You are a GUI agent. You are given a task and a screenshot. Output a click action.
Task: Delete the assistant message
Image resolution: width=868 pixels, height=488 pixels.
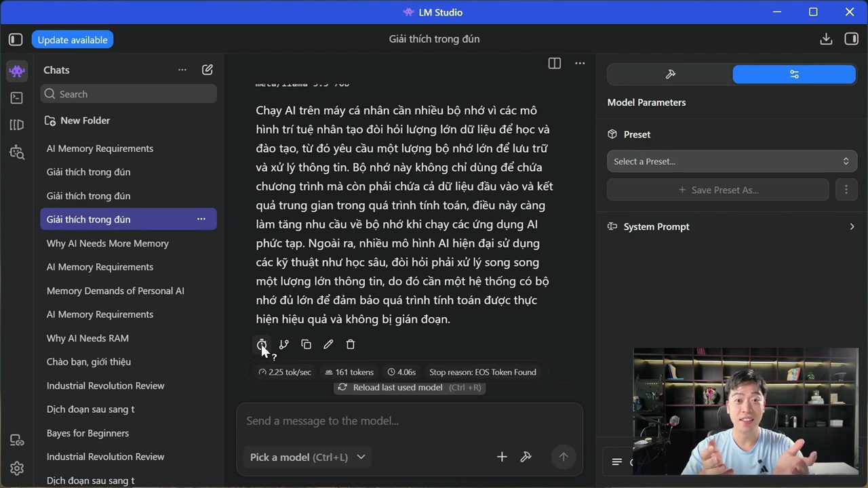coord(351,344)
